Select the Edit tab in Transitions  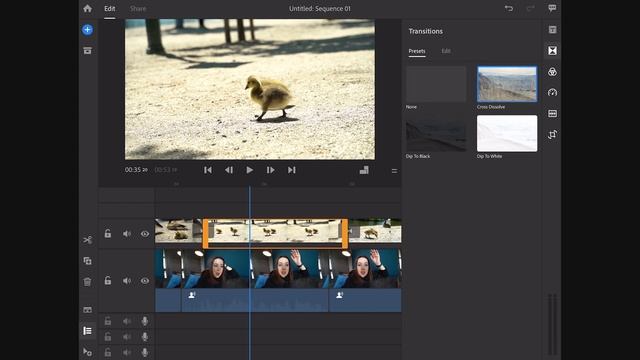coord(446,51)
